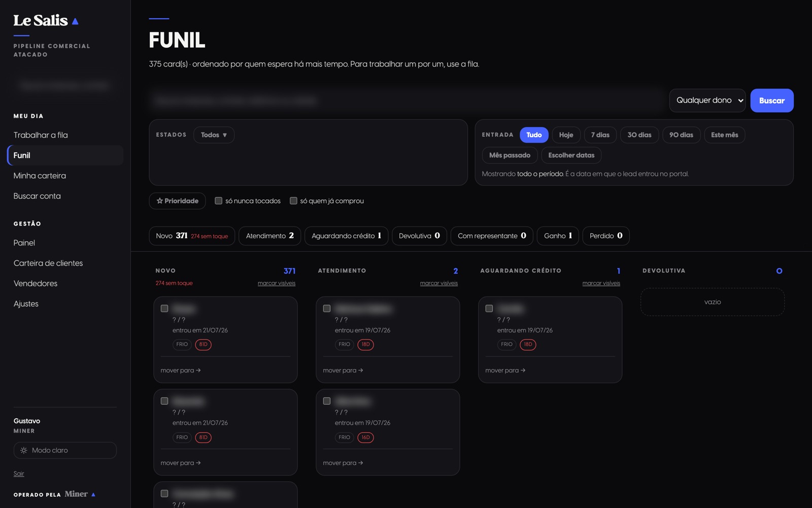Choose the "30 dias" entrada filter
This screenshot has height=508, width=812.
tap(639, 135)
